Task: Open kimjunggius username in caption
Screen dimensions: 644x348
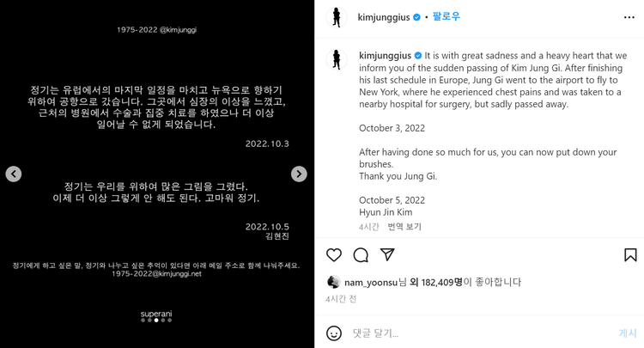Action: [x=386, y=56]
